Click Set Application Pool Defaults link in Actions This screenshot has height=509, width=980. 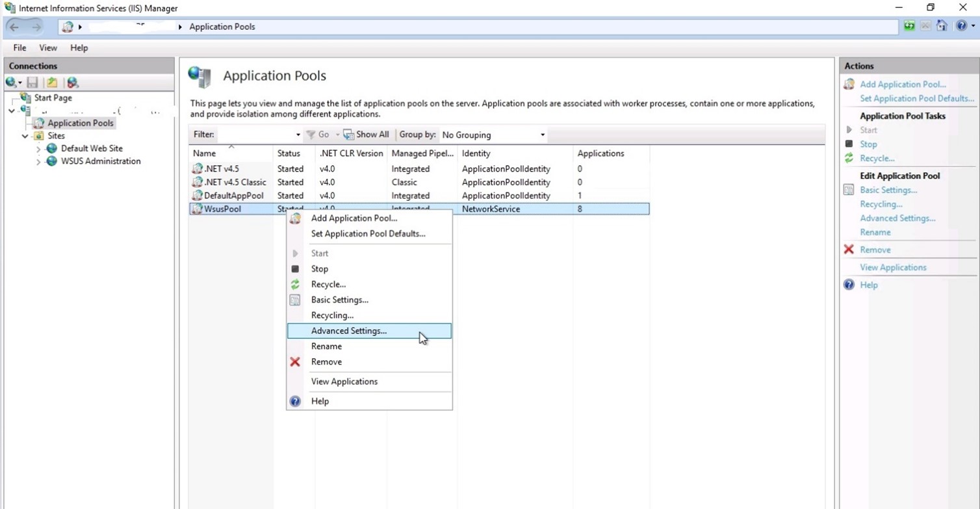pyautogui.click(x=917, y=98)
